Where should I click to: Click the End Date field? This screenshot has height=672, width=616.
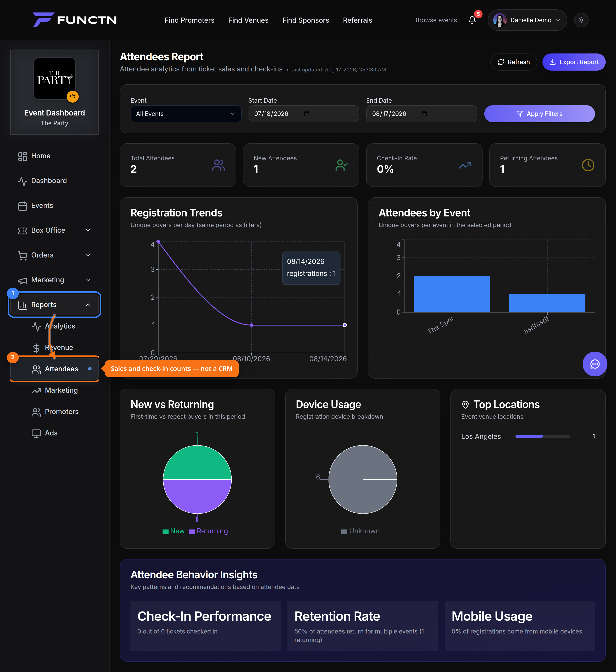[421, 114]
